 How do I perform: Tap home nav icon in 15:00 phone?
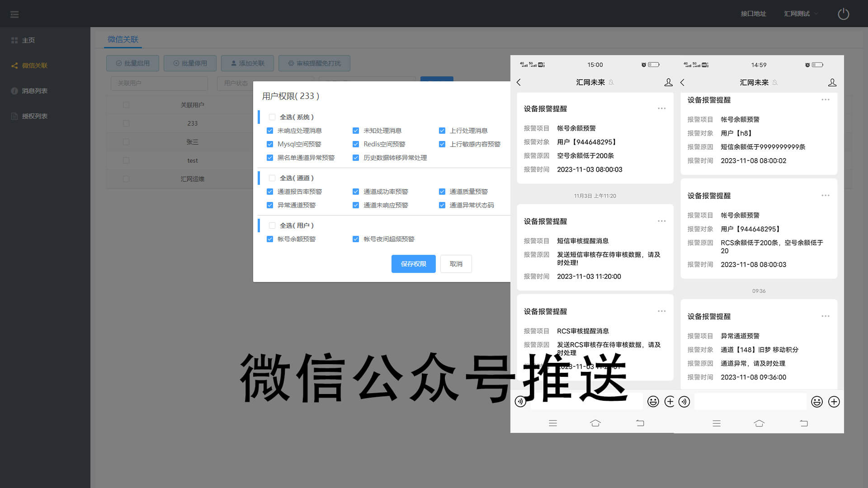click(595, 423)
